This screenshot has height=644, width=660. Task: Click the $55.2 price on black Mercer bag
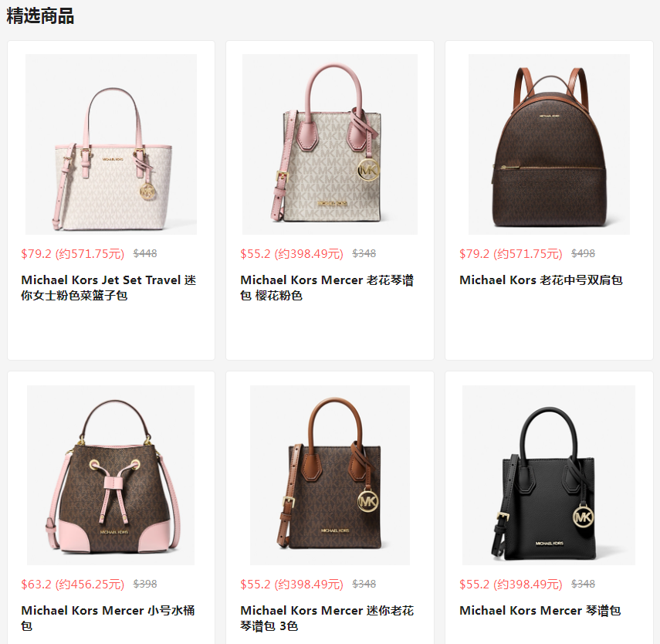[x=511, y=585]
